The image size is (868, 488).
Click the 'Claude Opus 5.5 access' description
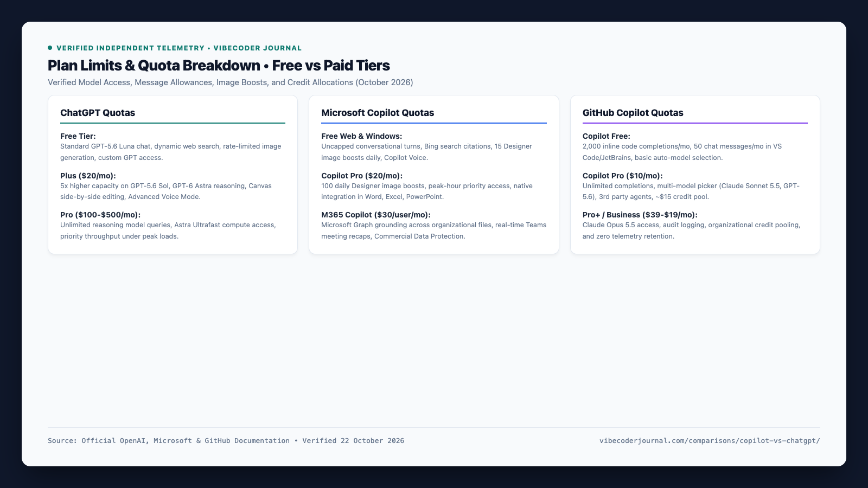(692, 230)
